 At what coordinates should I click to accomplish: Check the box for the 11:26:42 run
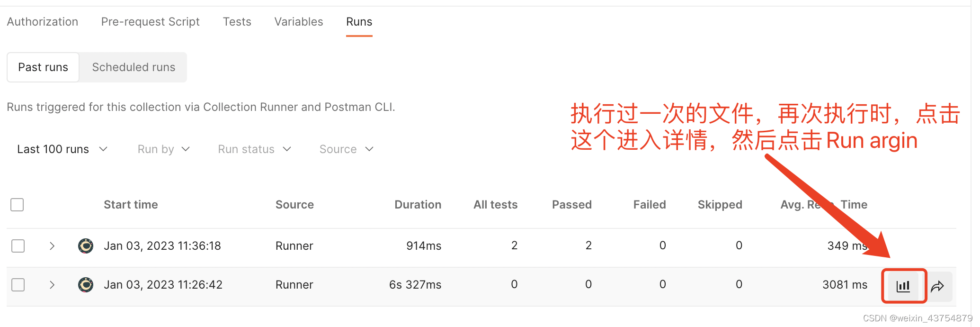[18, 285]
